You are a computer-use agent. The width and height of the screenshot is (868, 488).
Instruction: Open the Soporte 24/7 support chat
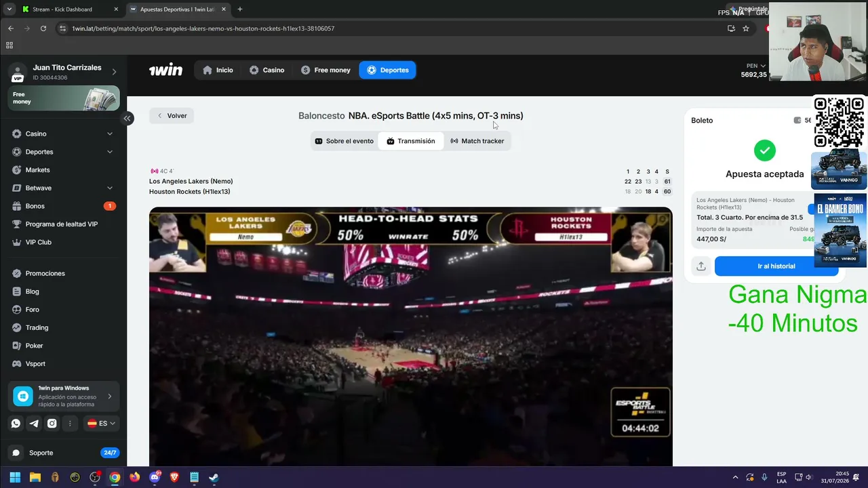point(64,453)
